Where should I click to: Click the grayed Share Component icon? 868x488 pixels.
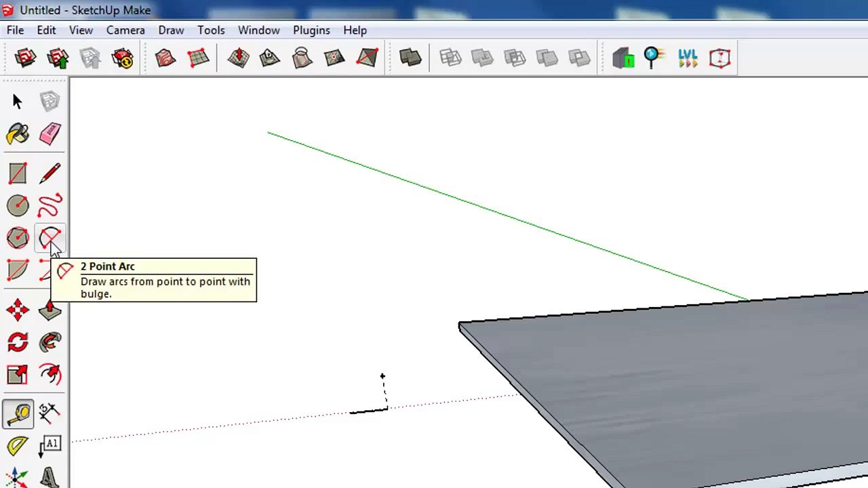pos(90,58)
